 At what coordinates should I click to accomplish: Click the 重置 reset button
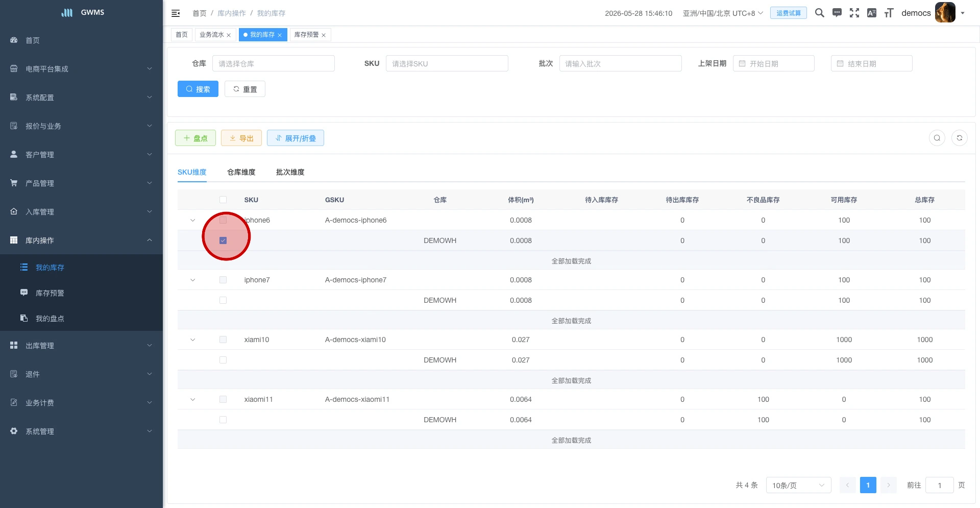[245, 89]
